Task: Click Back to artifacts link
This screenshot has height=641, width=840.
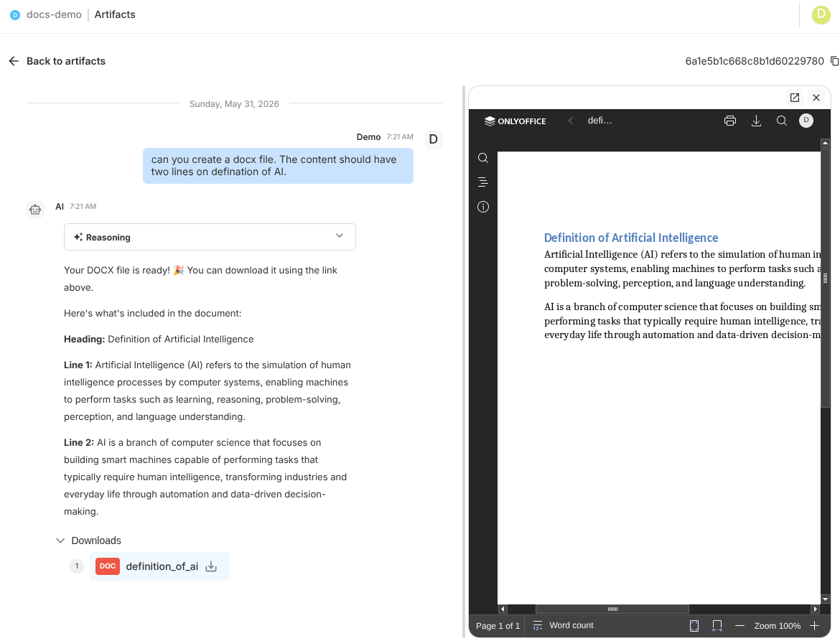Action: [x=66, y=61]
